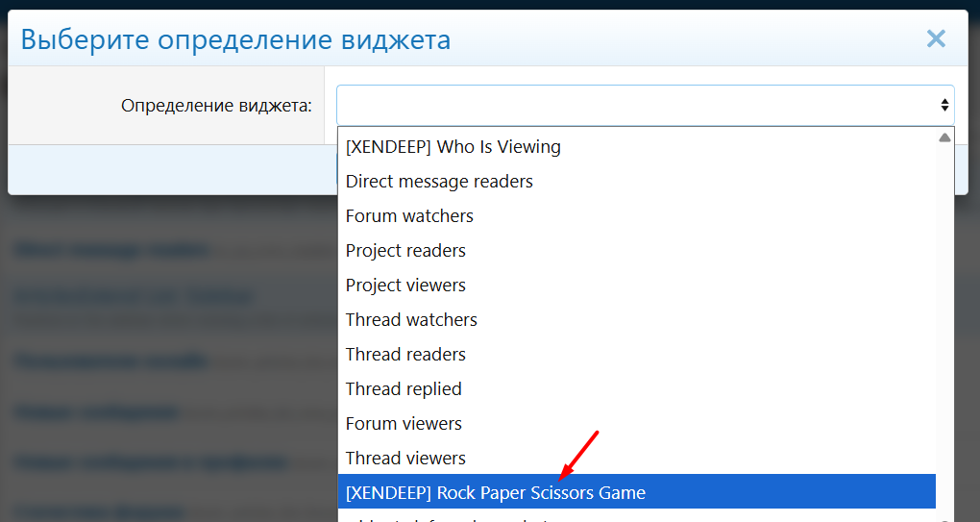This screenshot has width=980, height=522.
Task: Click the "Выберите определение виджета" dialog title
Action: tap(235, 39)
